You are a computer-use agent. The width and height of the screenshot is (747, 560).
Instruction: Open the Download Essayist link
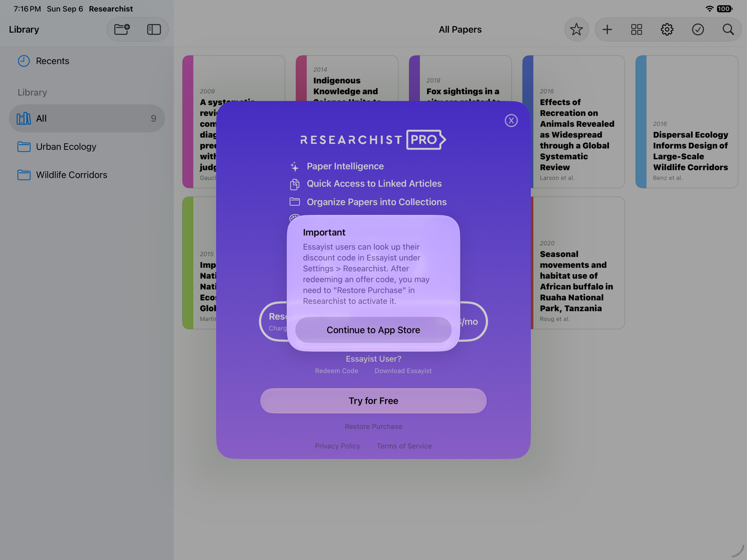click(403, 371)
